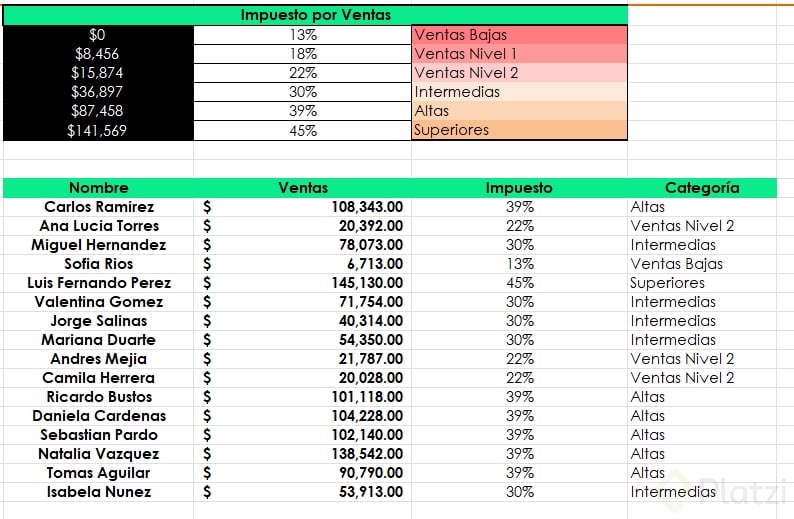Select the pink "Ventas Nivel 1" cell

519,54
